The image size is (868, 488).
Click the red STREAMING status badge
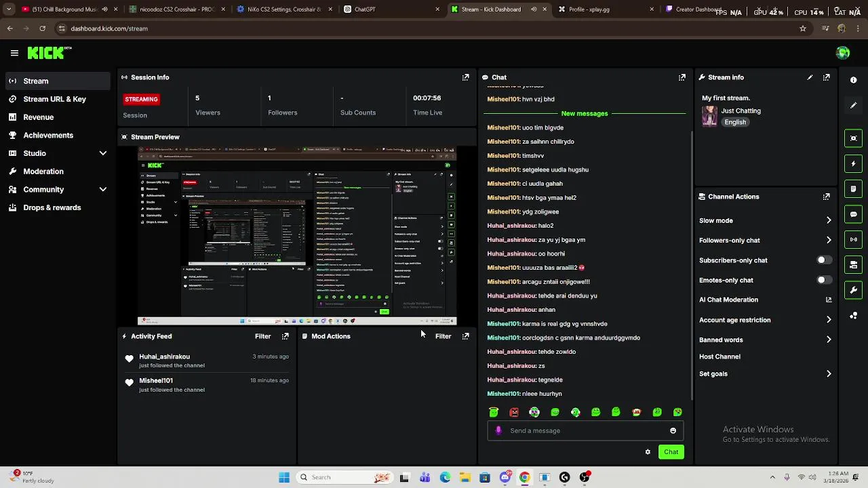click(141, 99)
